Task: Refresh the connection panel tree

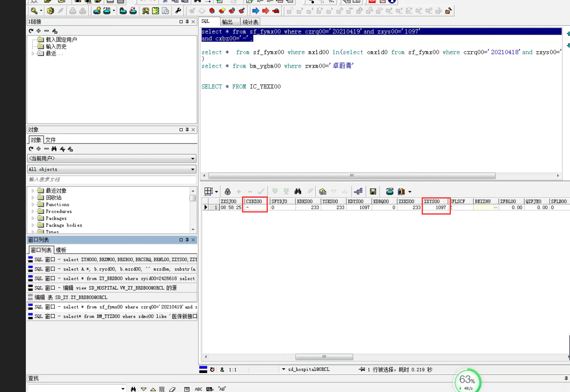Action: click(x=31, y=31)
